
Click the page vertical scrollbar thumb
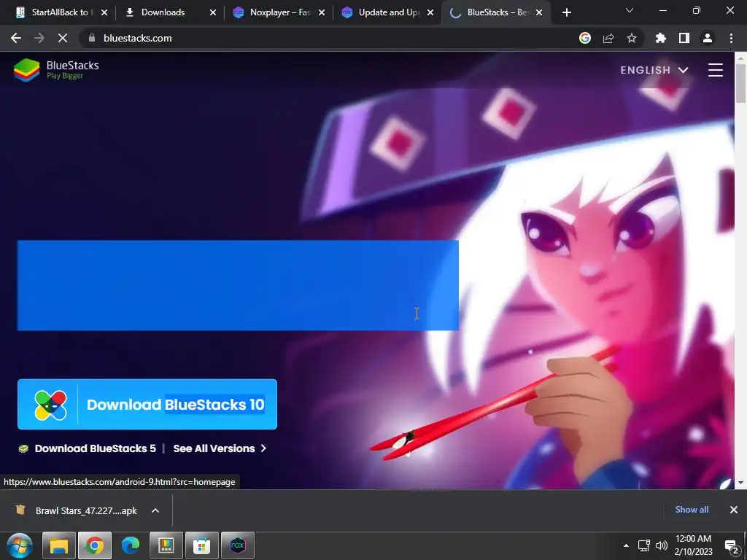(740, 83)
